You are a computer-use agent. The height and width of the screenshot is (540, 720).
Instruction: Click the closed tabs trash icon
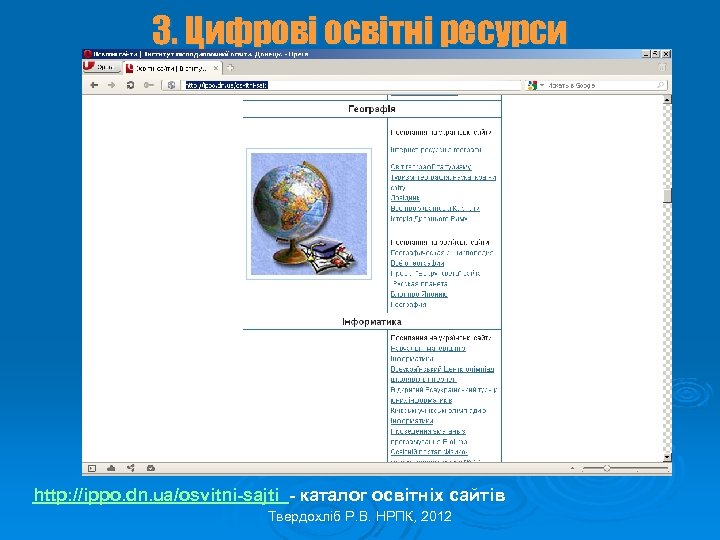point(662,67)
